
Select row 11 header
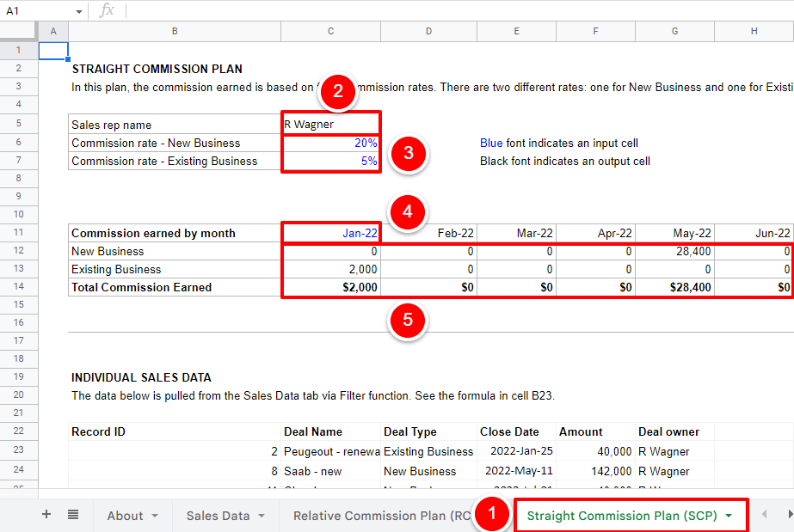click(x=19, y=233)
